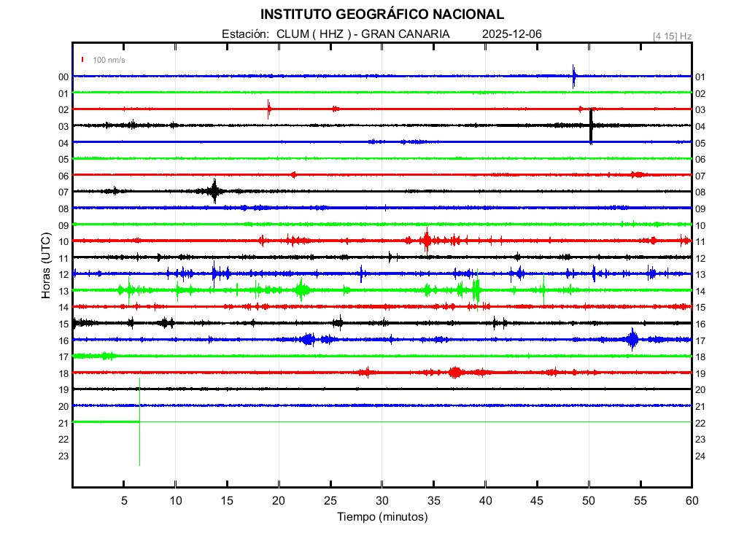747x560 pixels.
Task: Click the blue burst near minute 54 in hour 16
Action: pos(632,338)
